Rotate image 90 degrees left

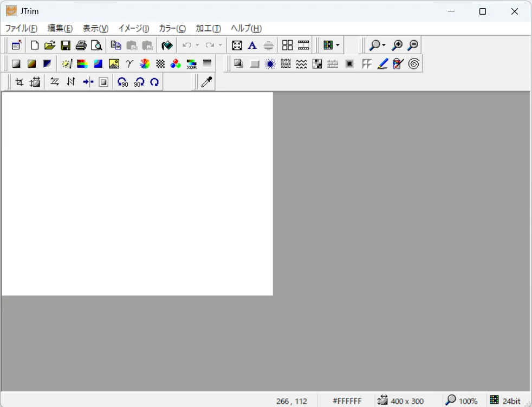tap(123, 82)
